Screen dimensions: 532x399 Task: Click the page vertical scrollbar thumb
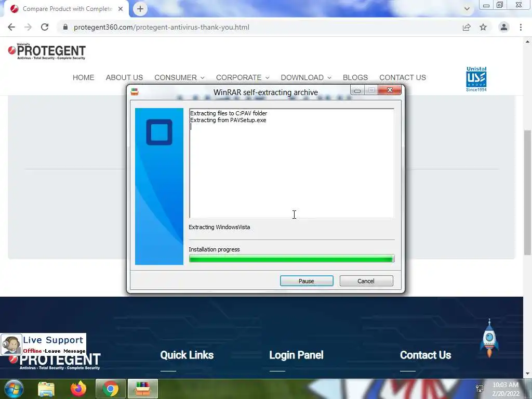pyautogui.click(x=527, y=192)
